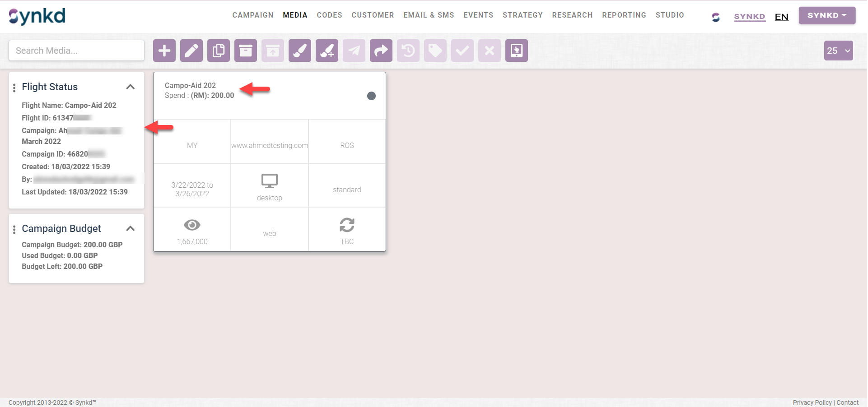The height and width of the screenshot is (407, 868).
Task: Click the paintbrush creative icon
Action: click(x=300, y=51)
